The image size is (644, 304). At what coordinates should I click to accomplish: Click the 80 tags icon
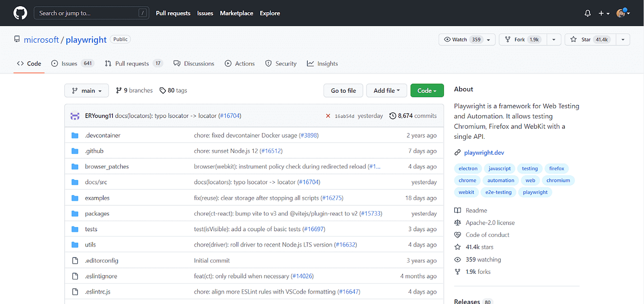[163, 90]
